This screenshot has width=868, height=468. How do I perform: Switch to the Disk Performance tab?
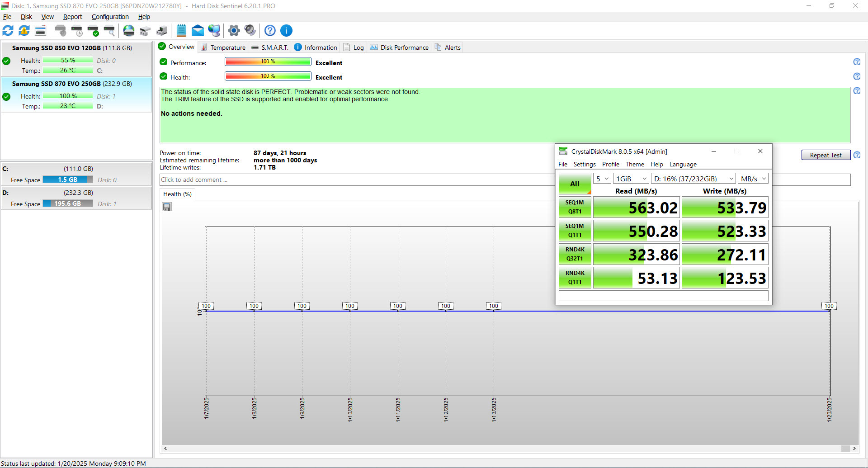[399, 47]
